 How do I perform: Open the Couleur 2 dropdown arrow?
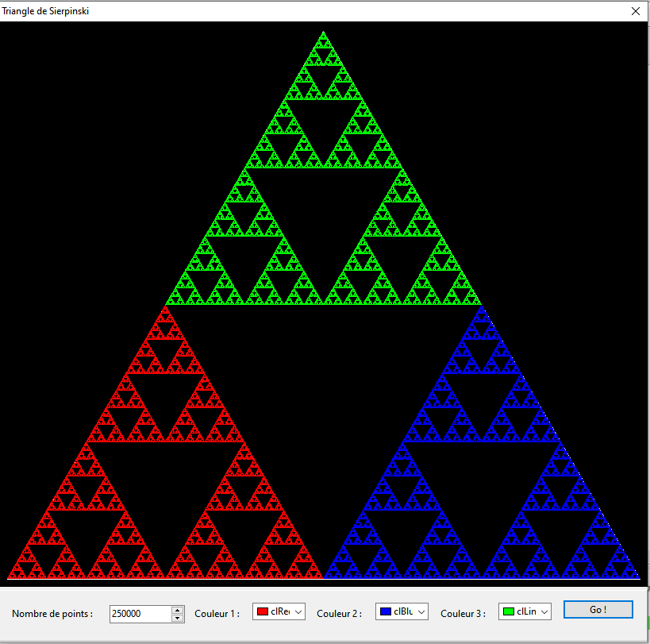click(x=421, y=611)
